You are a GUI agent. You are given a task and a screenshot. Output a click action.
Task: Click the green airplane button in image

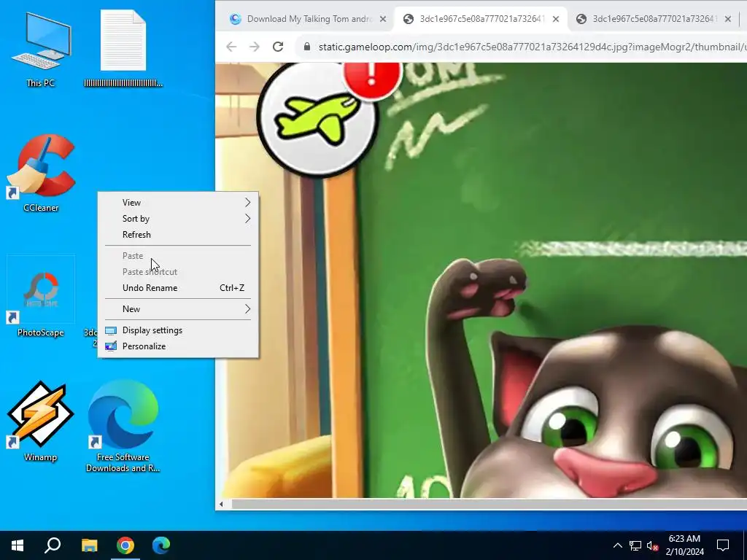coord(317,118)
